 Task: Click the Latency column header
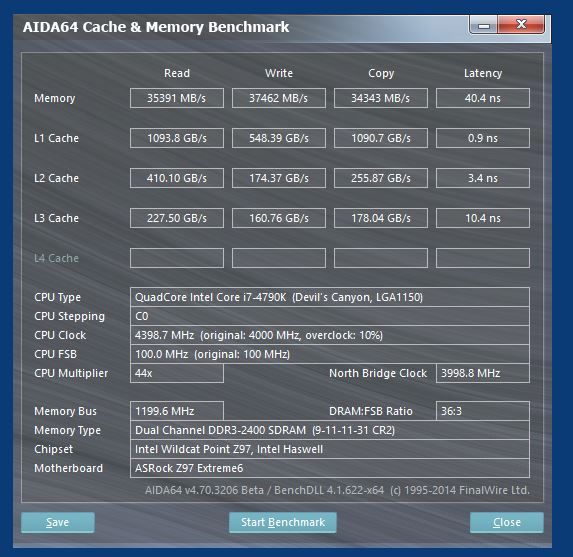(x=483, y=73)
